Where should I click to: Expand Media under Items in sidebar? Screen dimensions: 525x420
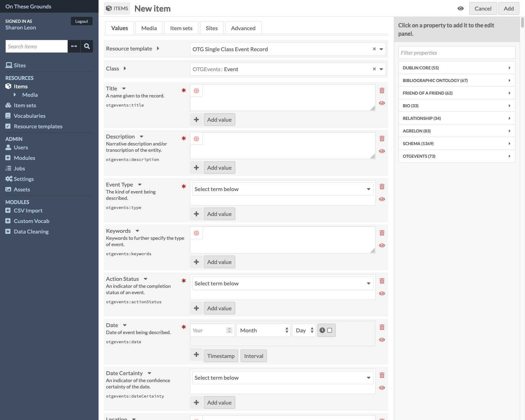[x=15, y=95]
